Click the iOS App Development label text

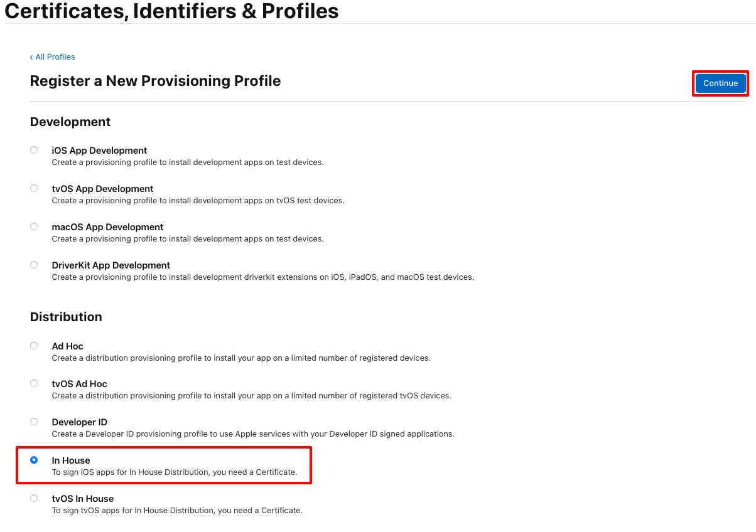[99, 151]
